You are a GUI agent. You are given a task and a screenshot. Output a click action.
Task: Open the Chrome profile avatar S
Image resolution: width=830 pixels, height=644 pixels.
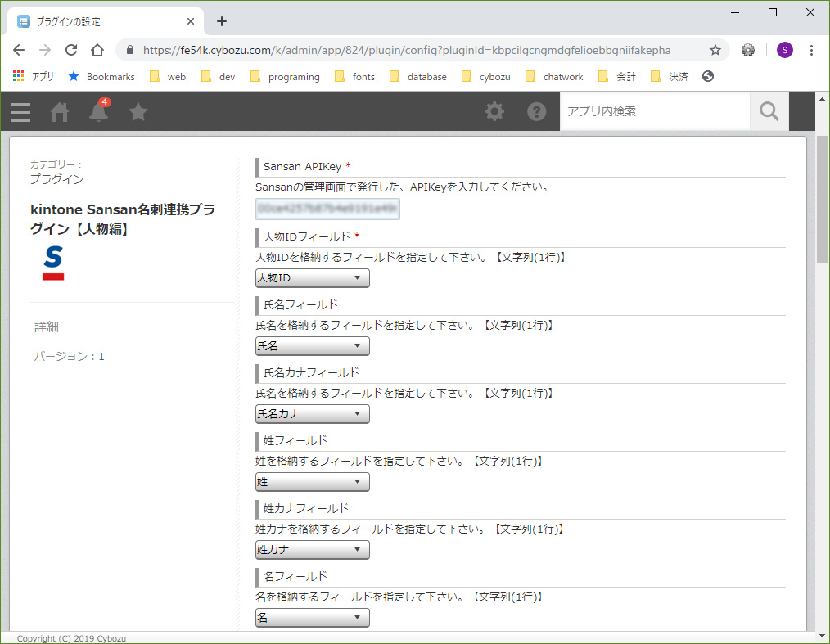point(784,50)
